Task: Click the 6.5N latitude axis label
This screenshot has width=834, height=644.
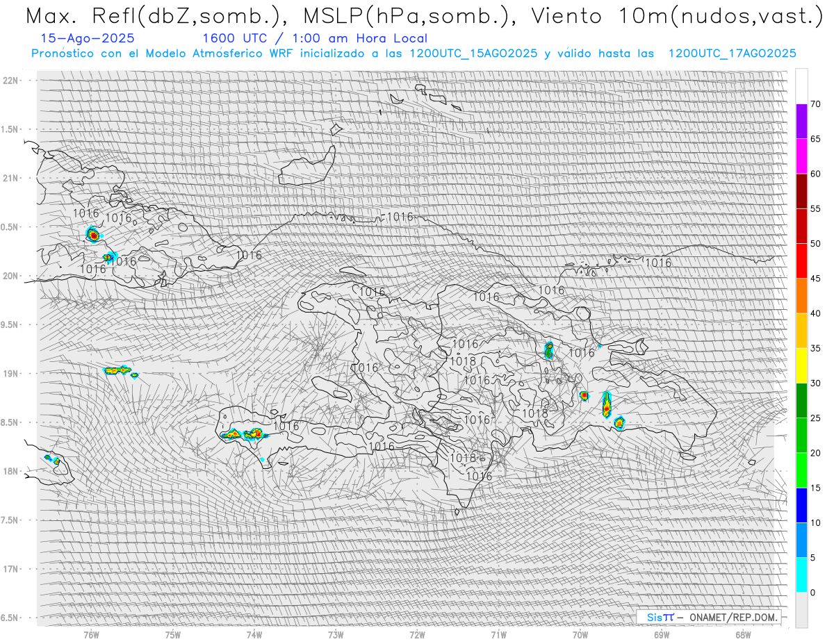Action: point(10,618)
